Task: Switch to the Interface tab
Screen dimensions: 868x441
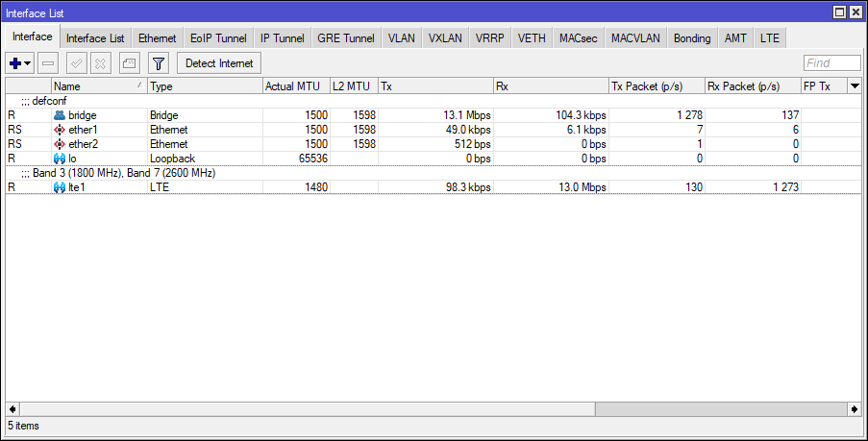Action: click(x=32, y=37)
